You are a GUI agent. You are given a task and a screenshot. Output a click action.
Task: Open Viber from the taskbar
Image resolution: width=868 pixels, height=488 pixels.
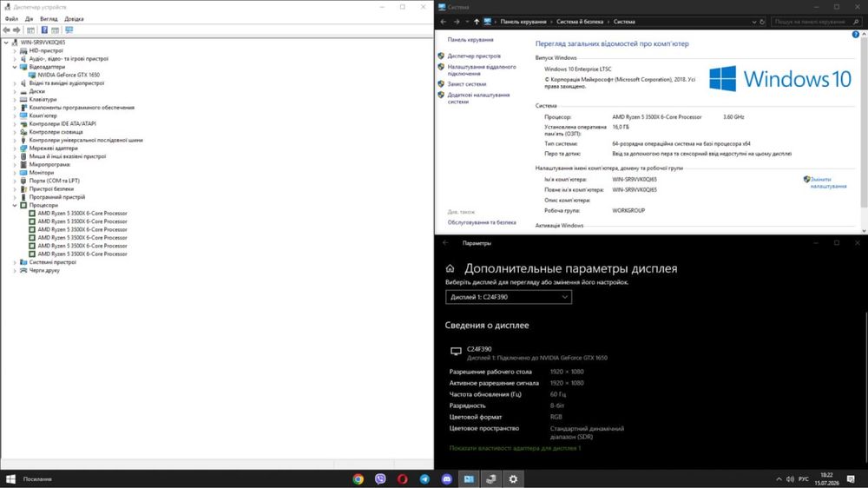click(380, 479)
